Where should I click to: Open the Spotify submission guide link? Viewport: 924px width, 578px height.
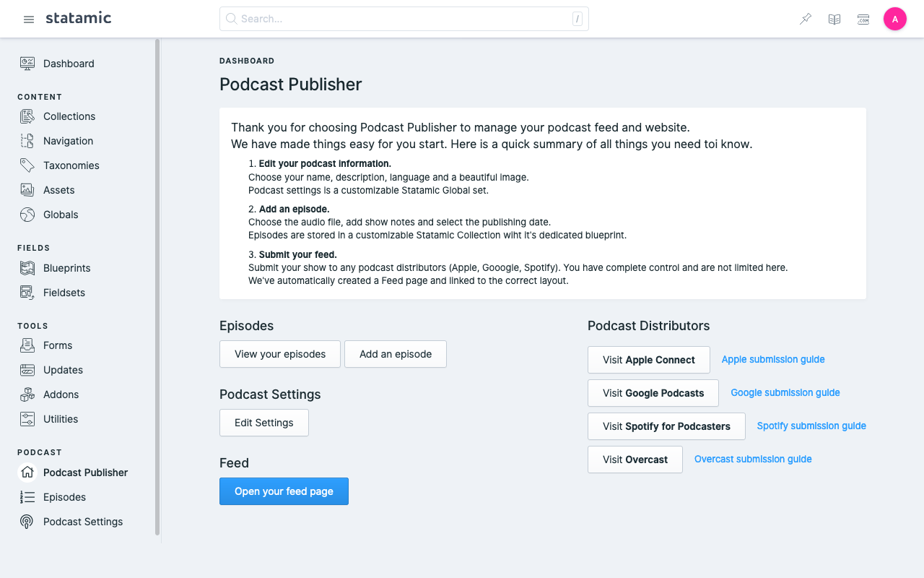click(811, 426)
